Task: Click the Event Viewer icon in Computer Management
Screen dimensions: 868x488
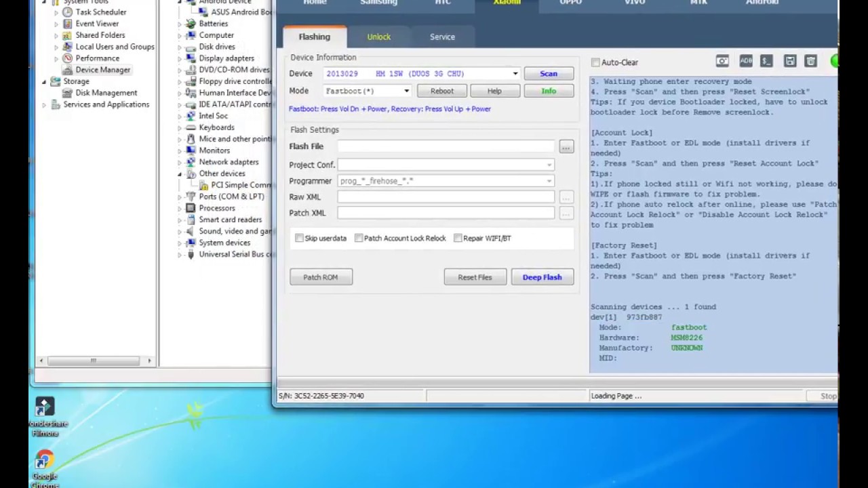Action: [x=67, y=24]
